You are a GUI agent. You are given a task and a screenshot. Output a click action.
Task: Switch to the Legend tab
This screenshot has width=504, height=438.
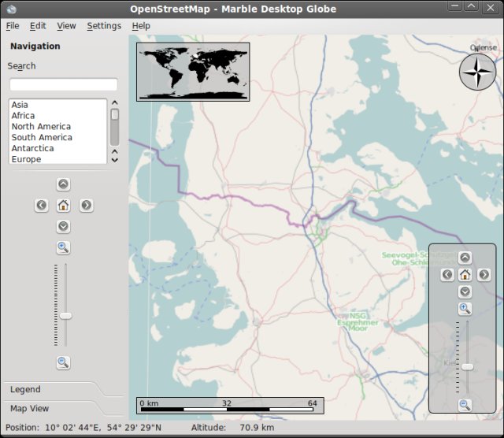26,389
